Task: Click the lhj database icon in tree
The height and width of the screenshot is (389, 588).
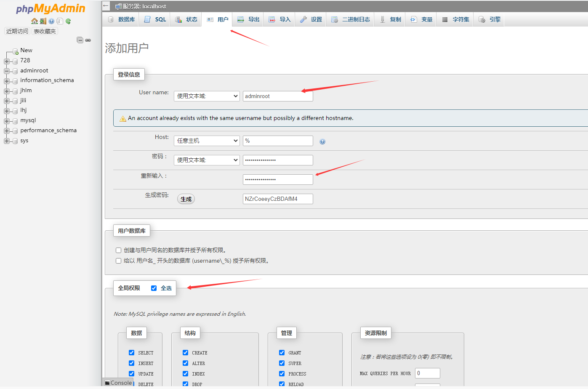Action: point(15,111)
